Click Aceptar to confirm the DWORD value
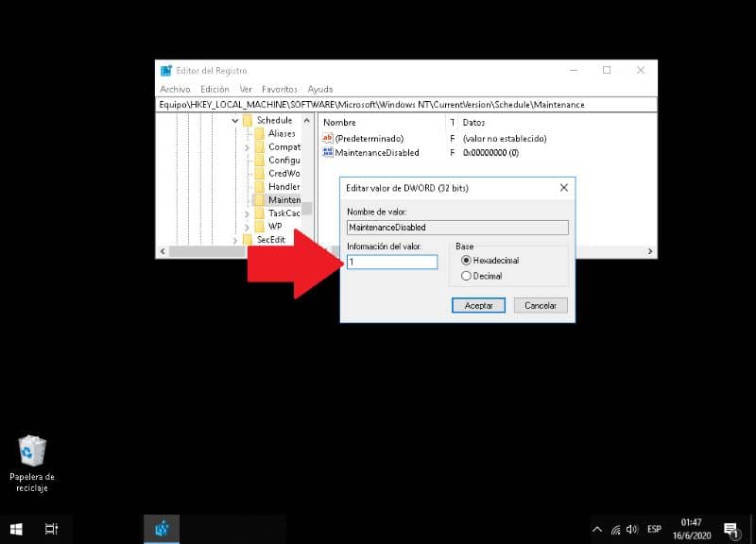The image size is (756, 544). [x=478, y=305]
